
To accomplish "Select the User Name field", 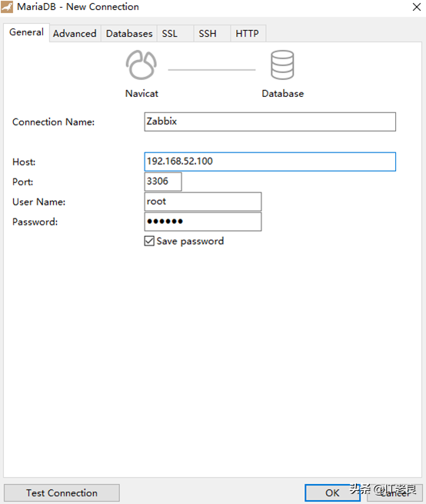I will (203, 202).
